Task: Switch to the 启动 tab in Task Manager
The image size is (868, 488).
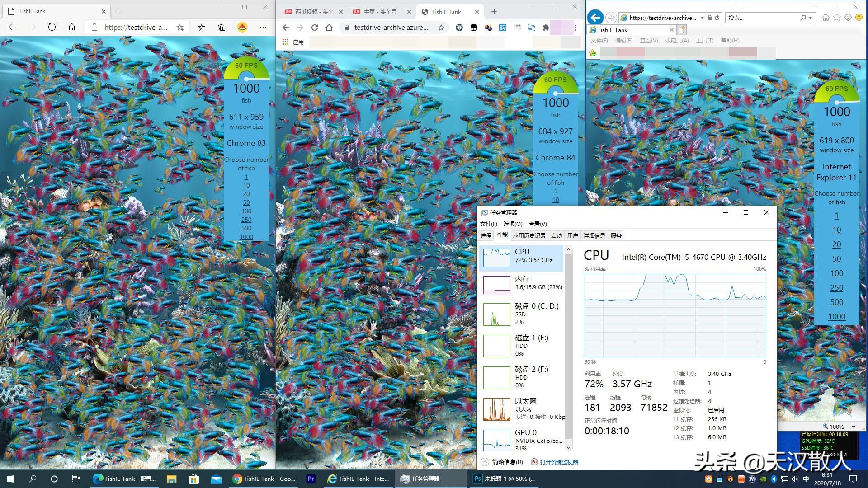Action: [x=557, y=235]
